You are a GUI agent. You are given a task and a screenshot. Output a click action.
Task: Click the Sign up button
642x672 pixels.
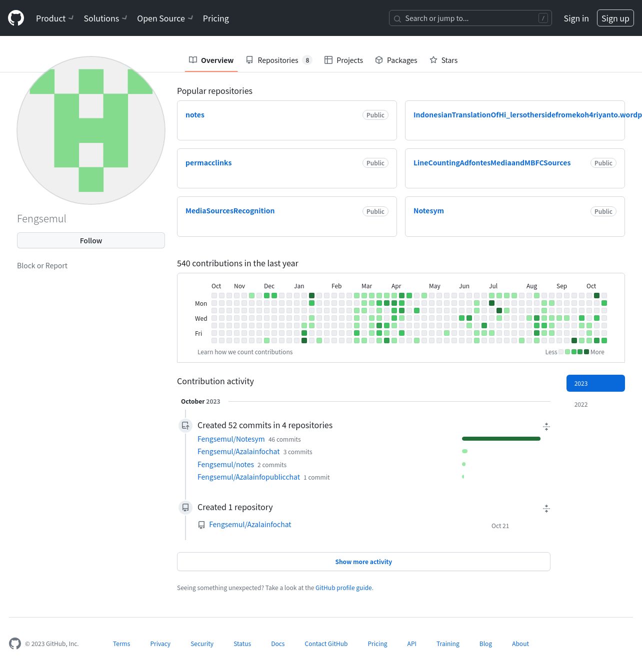point(615,18)
